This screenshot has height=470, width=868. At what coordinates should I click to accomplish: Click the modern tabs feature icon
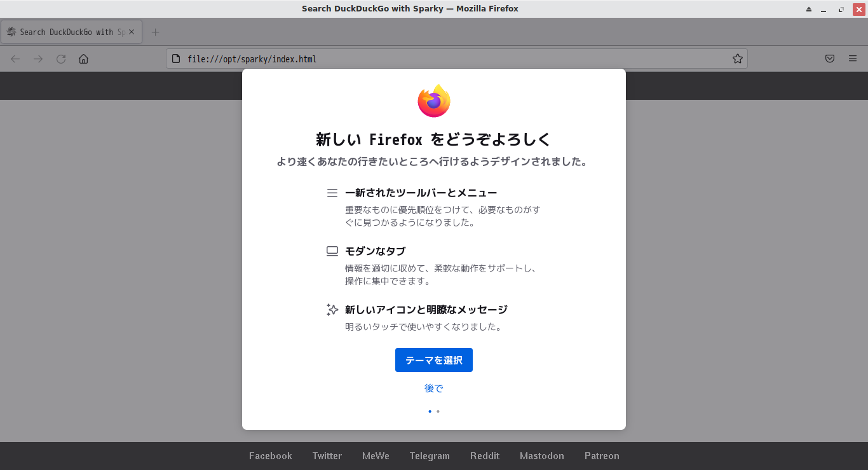(332, 251)
